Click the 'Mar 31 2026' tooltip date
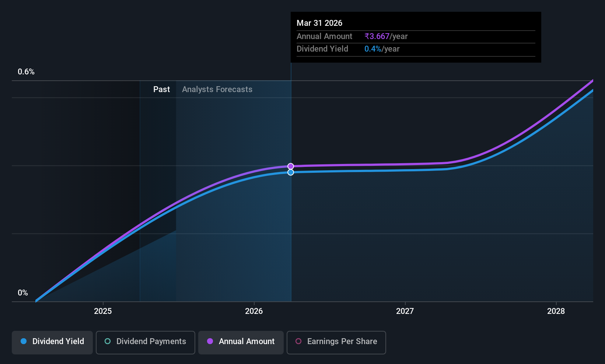The width and height of the screenshot is (605, 364). [319, 23]
